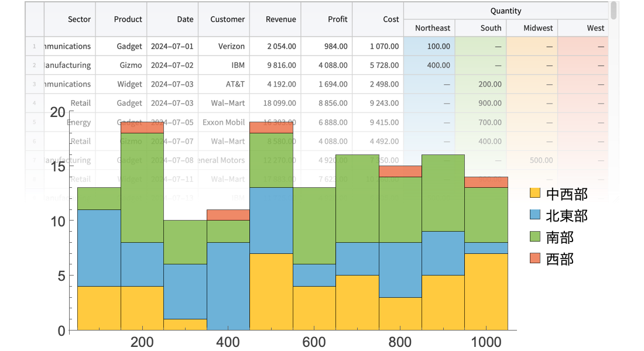
Task: Click the blue bar segment above 400
Action: (x=228, y=285)
